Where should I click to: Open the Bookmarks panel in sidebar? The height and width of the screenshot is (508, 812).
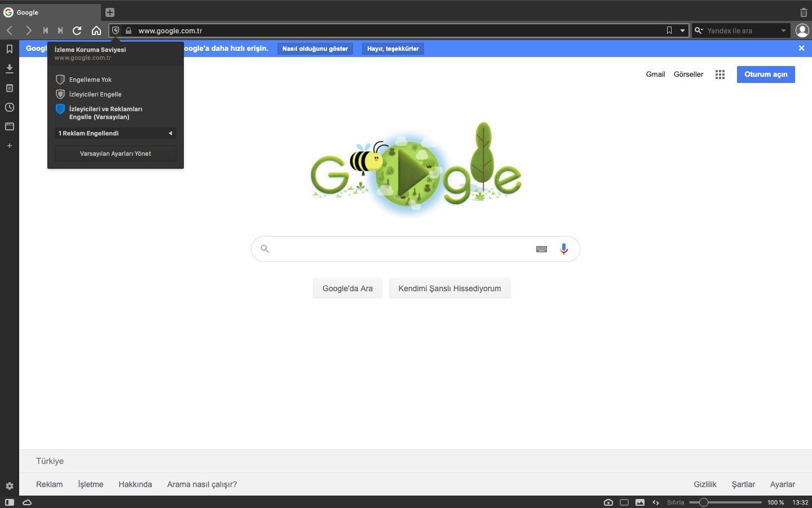(9, 49)
